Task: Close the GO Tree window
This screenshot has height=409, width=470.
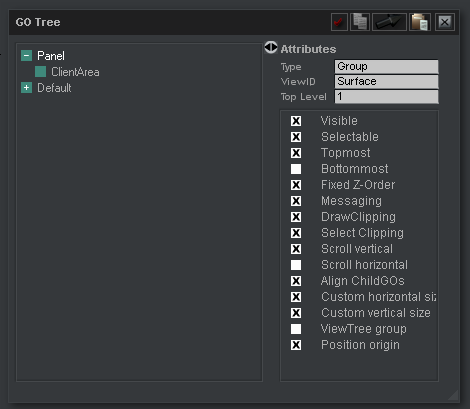Action: click(444, 22)
